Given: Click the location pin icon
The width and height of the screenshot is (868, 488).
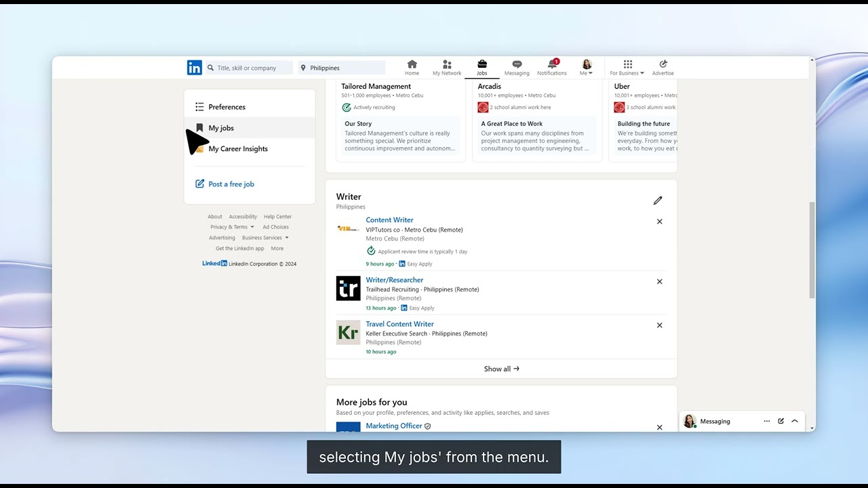Looking at the screenshot, I should (x=303, y=68).
